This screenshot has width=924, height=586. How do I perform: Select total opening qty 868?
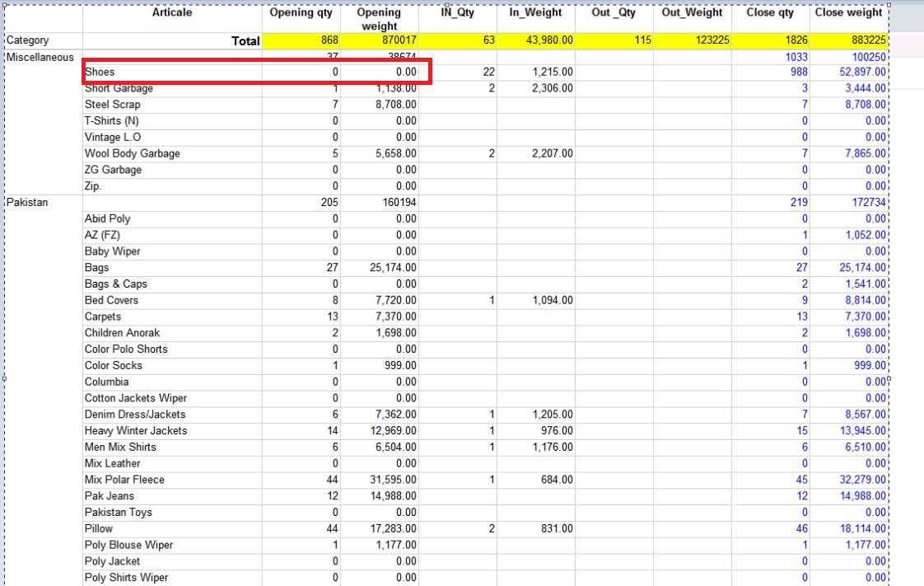[329, 40]
